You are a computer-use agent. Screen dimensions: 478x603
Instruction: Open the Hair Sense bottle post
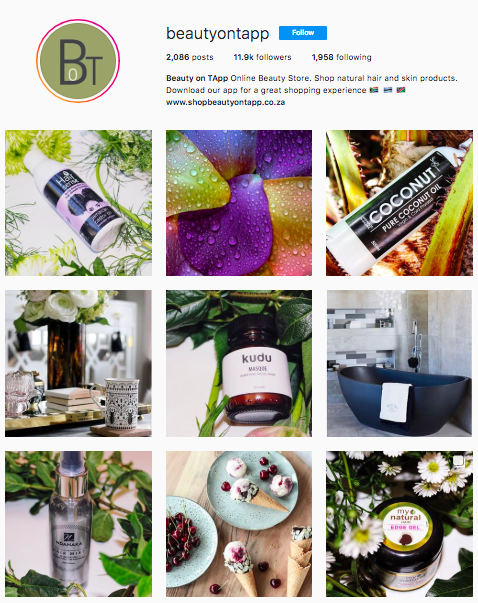[78, 203]
